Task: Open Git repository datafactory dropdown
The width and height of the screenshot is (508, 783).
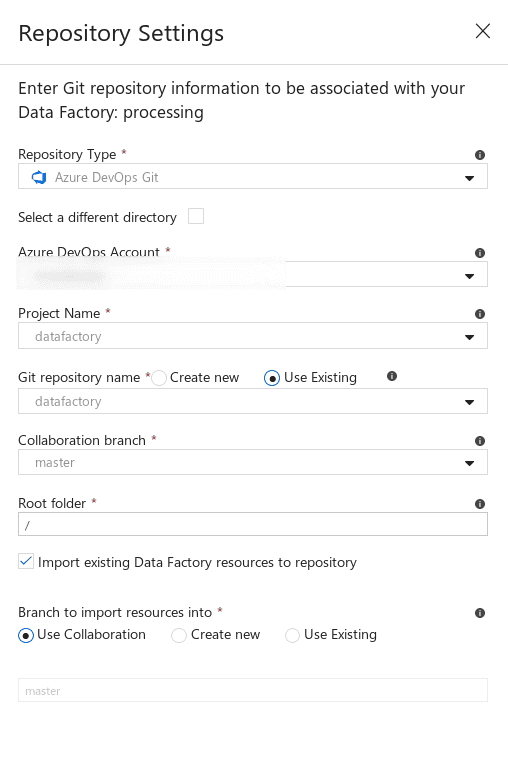Action: click(253, 401)
